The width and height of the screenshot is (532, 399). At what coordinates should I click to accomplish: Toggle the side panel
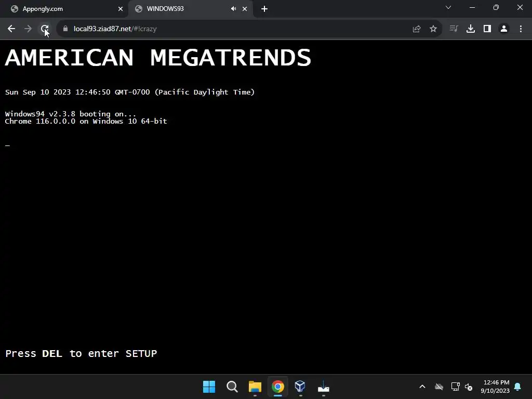tap(487, 29)
